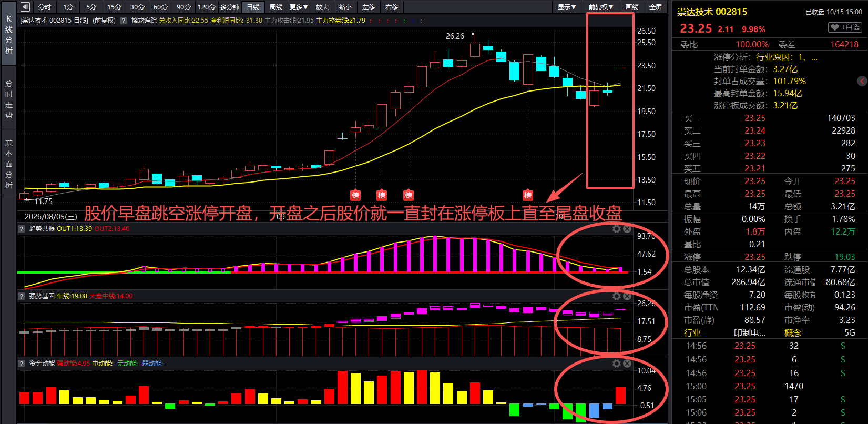Click the 缩小 zoom-out button

pyautogui.click(x=345, y=7)
